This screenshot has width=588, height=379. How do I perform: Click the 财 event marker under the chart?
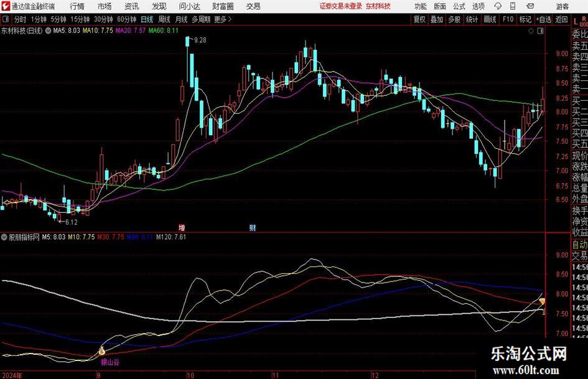(x=253, y=227)
